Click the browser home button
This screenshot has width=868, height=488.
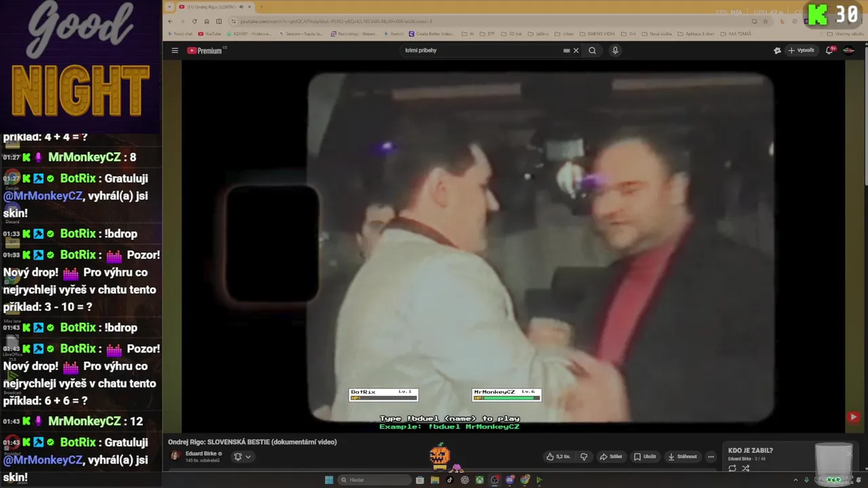(207, 21)
